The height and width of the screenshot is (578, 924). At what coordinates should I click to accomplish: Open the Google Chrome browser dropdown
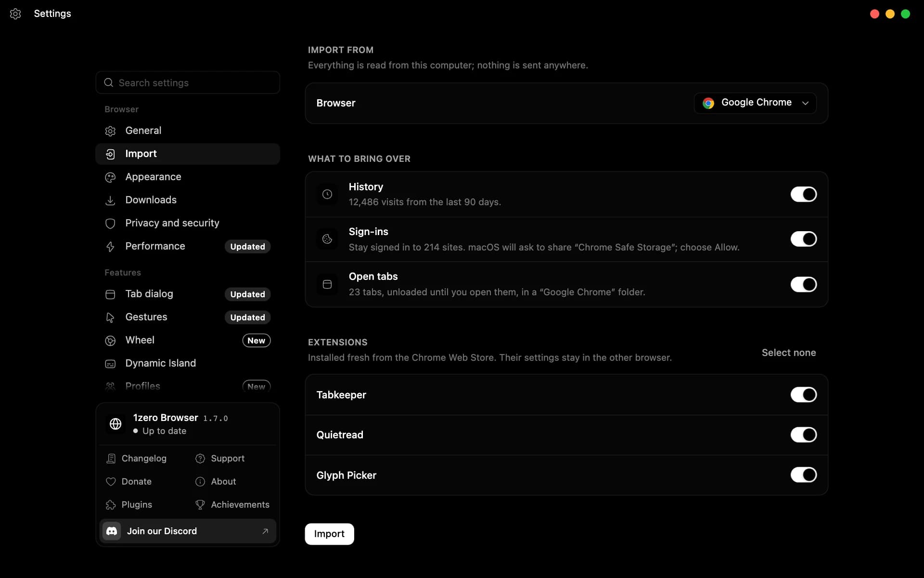coord(755,103)
